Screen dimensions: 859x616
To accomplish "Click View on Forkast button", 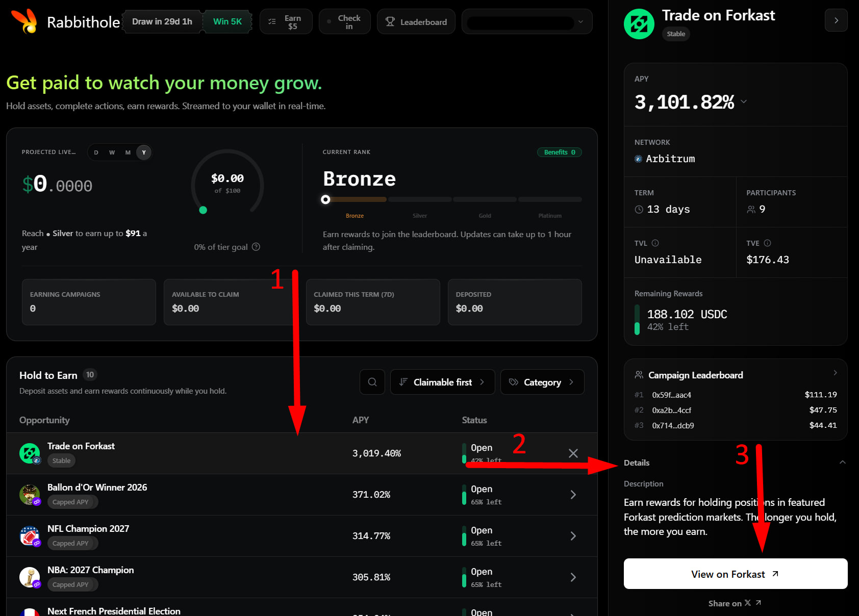I will [736, 574].
